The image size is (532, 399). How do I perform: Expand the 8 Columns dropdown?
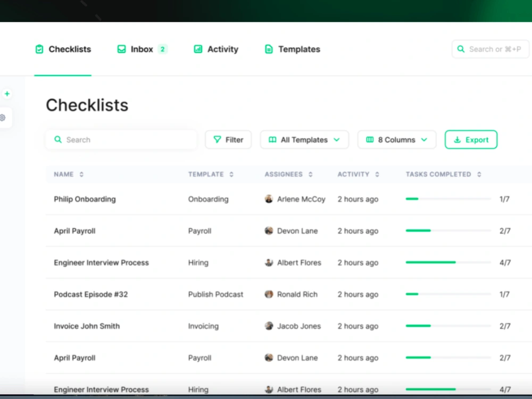(397, 140)
